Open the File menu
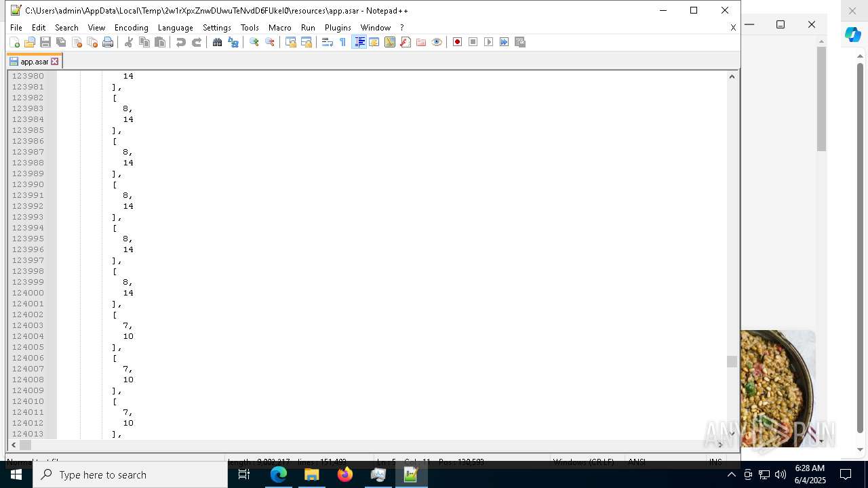This screenshot has width=868, height=488. click(x=16, y=28)
